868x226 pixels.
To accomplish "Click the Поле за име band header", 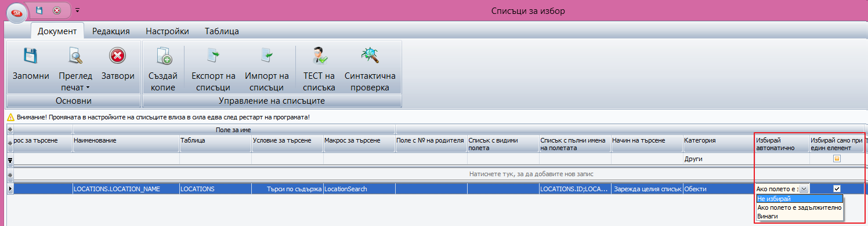I will coord(234,130).
